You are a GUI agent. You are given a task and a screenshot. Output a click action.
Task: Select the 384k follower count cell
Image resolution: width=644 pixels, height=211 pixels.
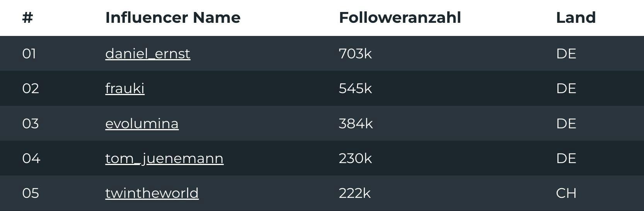coord(356,124)
